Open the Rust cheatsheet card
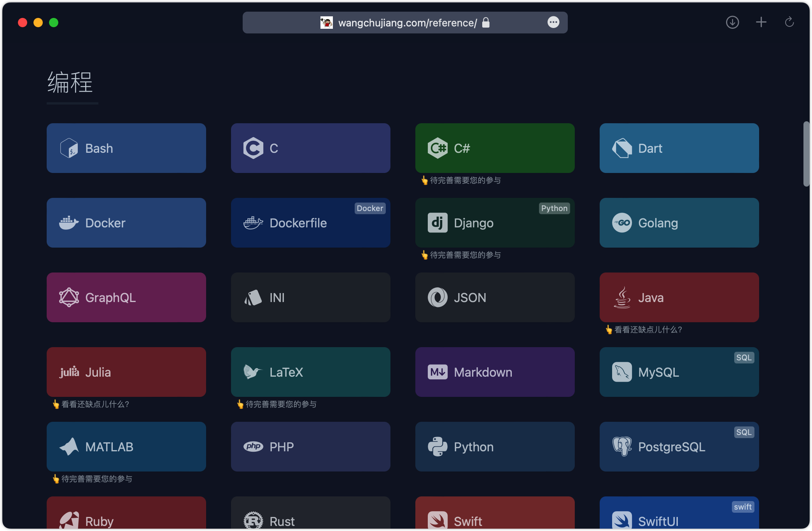 coord(310,517)
